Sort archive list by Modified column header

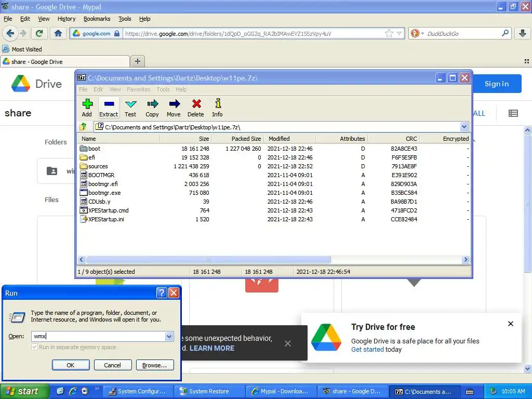coord(291,138)
